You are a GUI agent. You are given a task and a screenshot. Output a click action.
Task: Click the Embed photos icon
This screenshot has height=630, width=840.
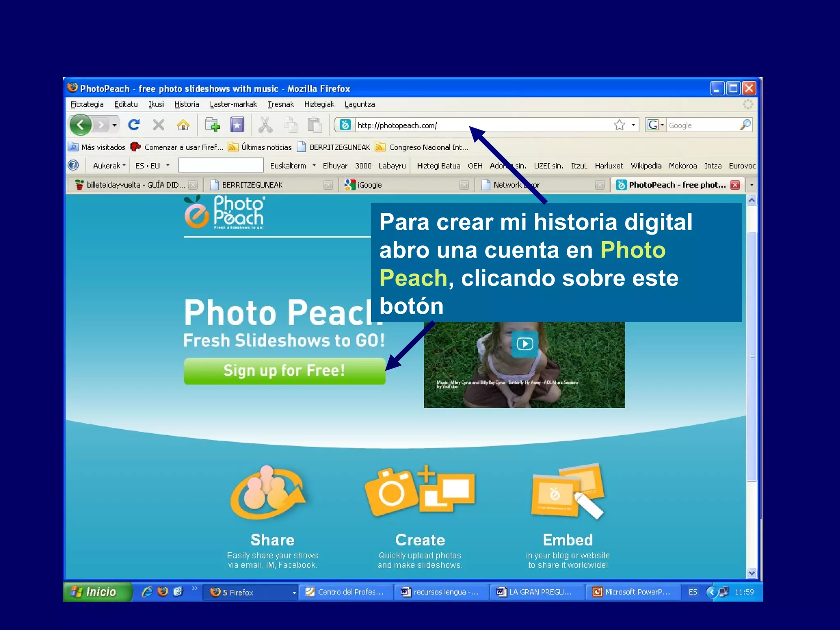568,491
